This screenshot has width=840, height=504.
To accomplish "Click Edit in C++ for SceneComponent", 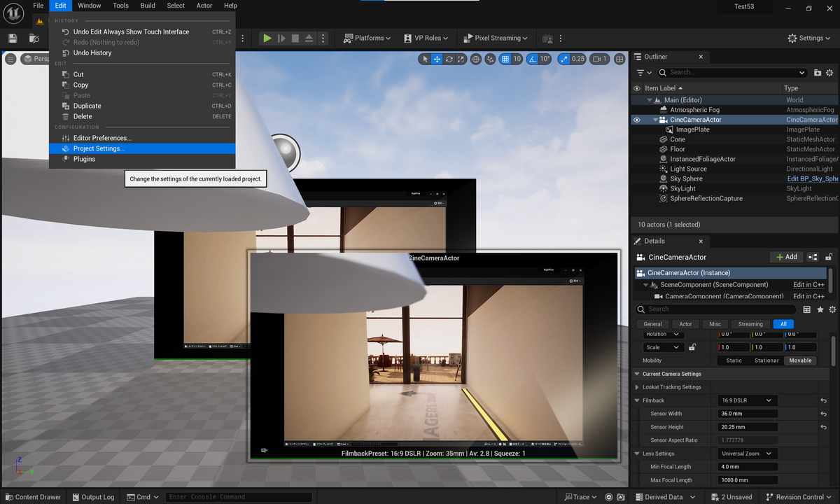I will tap(808, 285).
